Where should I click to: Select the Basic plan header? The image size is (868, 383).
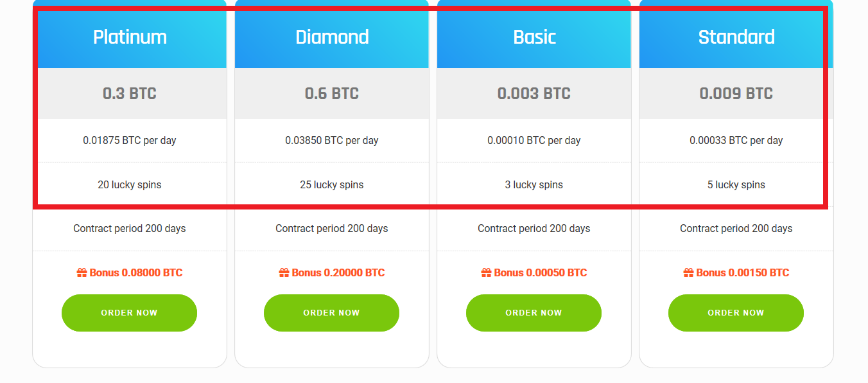pos(534,37)
